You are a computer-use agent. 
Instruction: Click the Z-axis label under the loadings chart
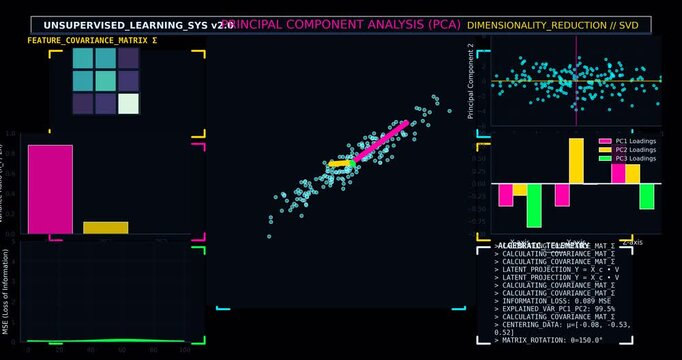click(x=633, y=243)
